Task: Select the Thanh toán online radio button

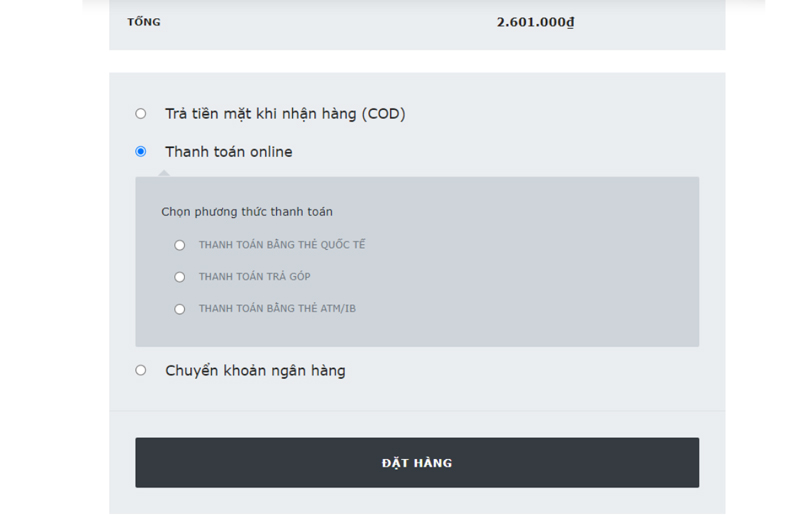Action: tap(140, 152)
